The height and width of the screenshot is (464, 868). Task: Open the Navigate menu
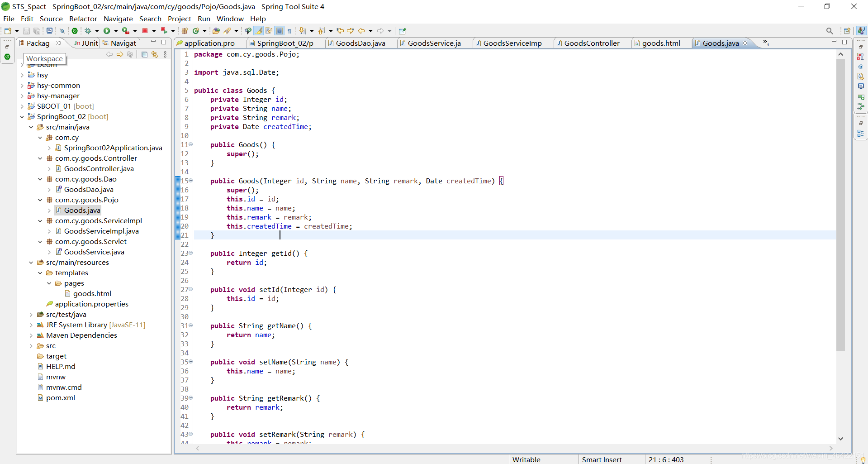118,19
